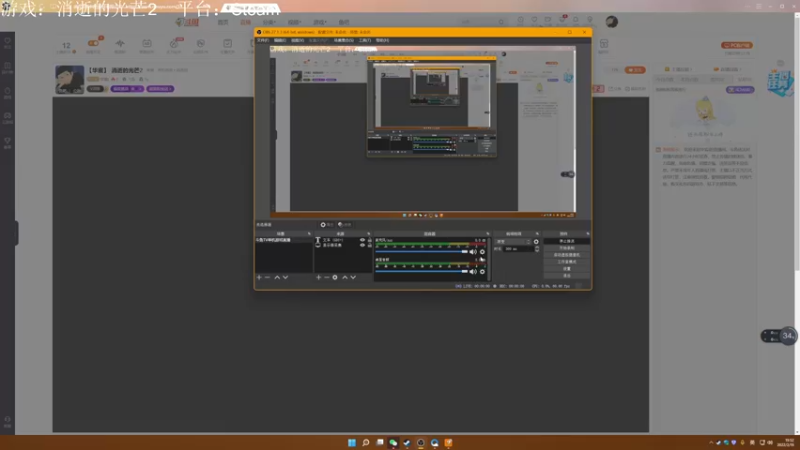Open the bottom icon in left sidebar
Viewport: 800px width, 450px height.
7,421
